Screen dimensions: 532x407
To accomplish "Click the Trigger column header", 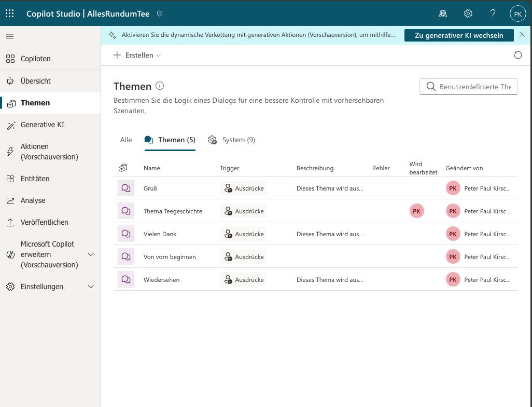I will pos(230,168).
